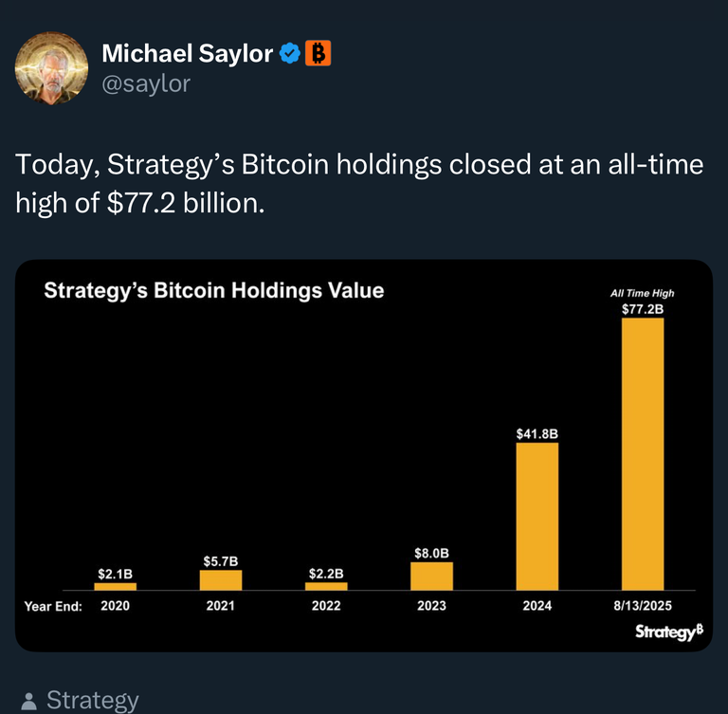This screenshot has width=728, height=714.
Task: Open the @saylor handle link
Action: [x=146, y=84]
